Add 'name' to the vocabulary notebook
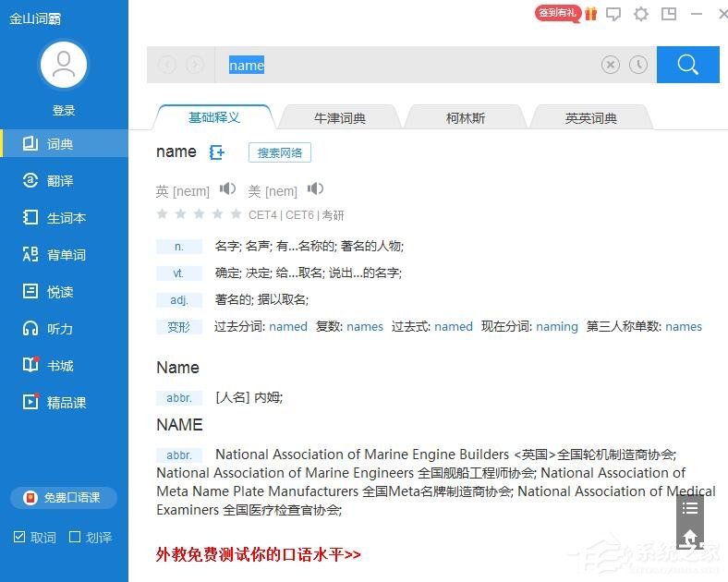 pos(217,152)
